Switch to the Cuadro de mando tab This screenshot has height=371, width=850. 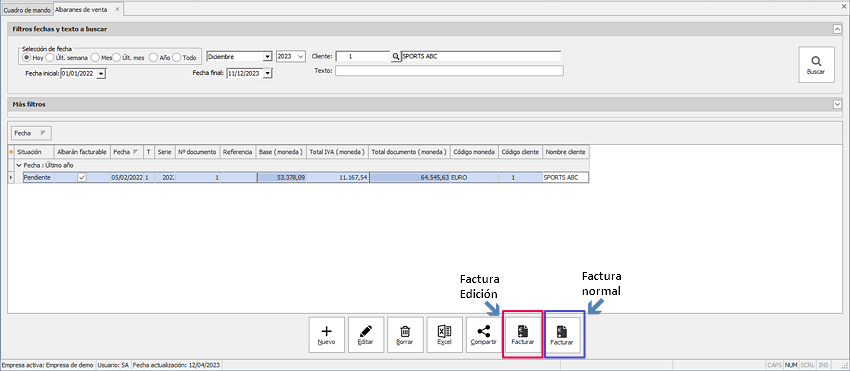(27, 10)
